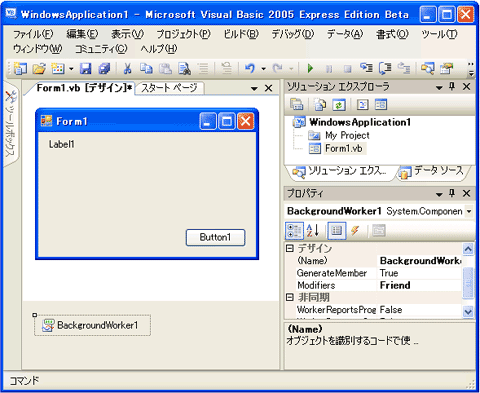
Task: Pin the Solution Explorer panel
Action: point(452,87)
